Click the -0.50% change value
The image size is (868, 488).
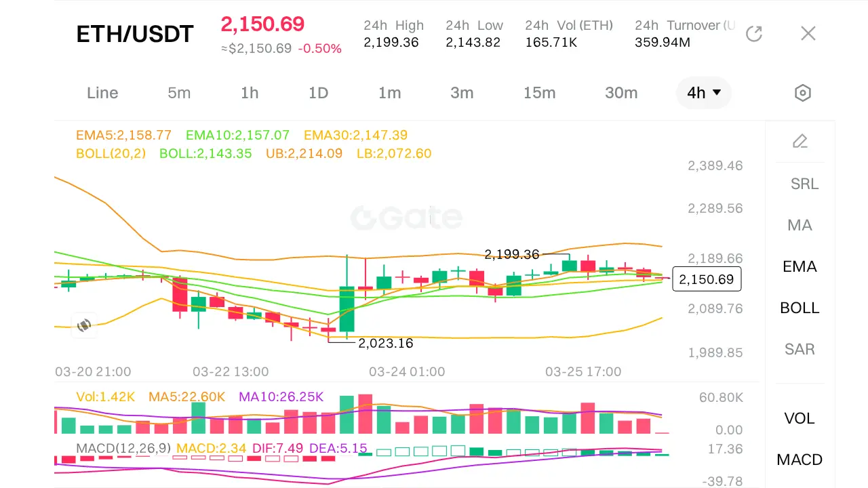pos(320,49)
